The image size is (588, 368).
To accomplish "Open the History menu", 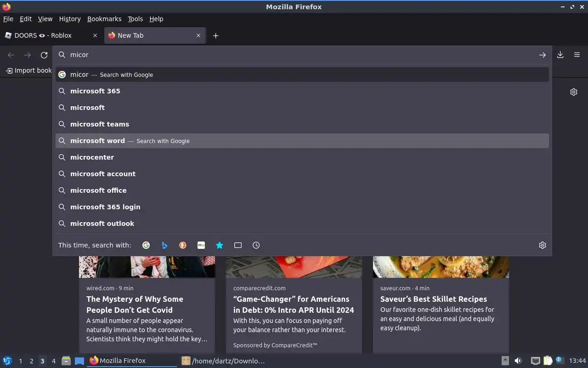I will click(x=70, y=19).
